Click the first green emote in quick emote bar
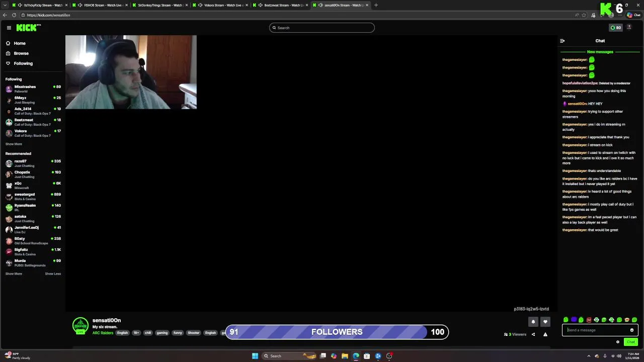This screenshot has height=362, width=644. point(566,320)
